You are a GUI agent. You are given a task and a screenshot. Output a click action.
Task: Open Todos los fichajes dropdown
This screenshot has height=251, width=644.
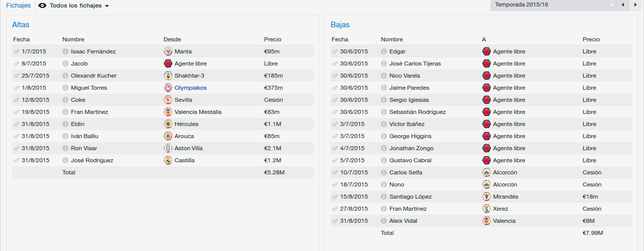(79, 6)
